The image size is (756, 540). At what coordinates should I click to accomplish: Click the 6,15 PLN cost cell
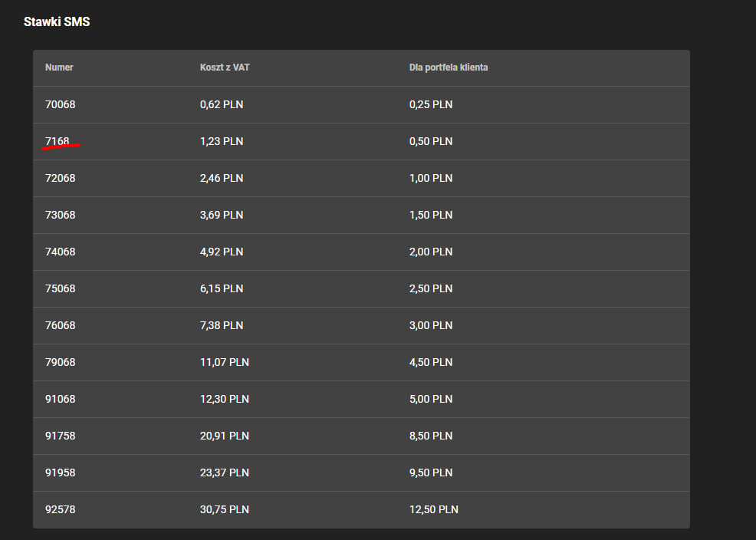pos(222,288)
